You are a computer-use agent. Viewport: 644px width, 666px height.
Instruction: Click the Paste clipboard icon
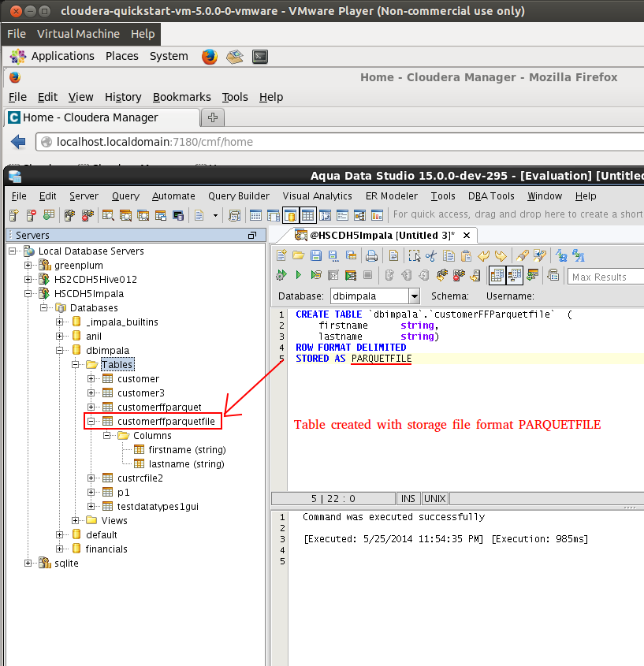(466, 255)
